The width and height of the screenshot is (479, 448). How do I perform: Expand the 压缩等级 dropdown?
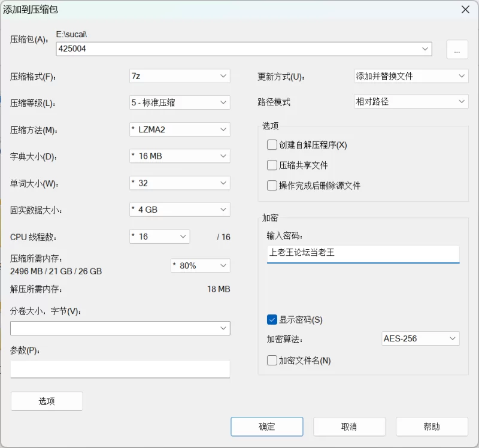click(180, 102)
